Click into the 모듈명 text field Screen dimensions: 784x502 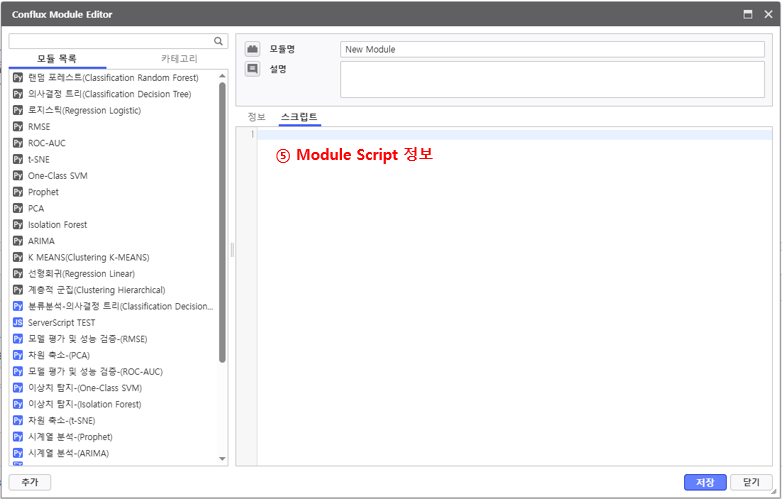tap(555, 49)
